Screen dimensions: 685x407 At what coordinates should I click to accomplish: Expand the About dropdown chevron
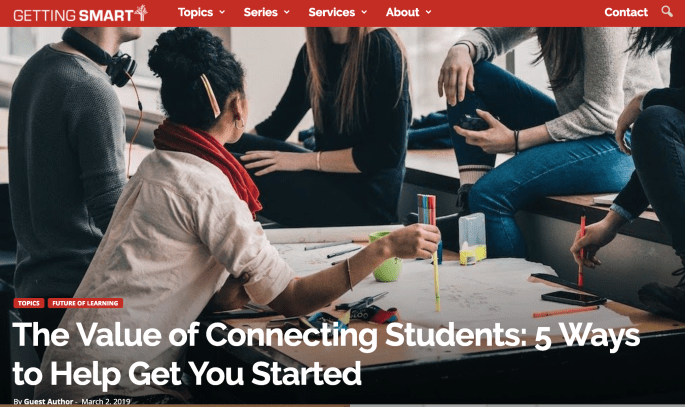[429, 12]
